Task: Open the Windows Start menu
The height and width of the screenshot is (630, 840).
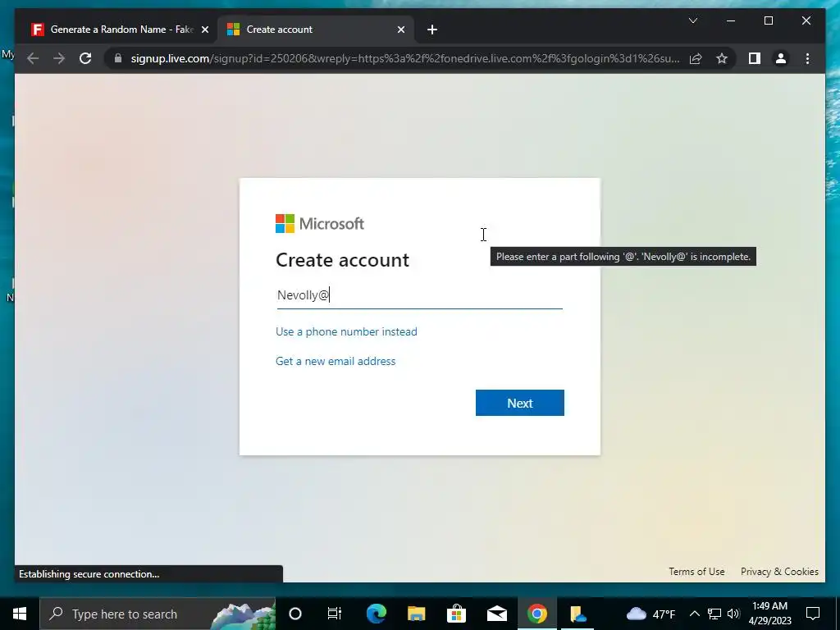Action: [20, 614]
